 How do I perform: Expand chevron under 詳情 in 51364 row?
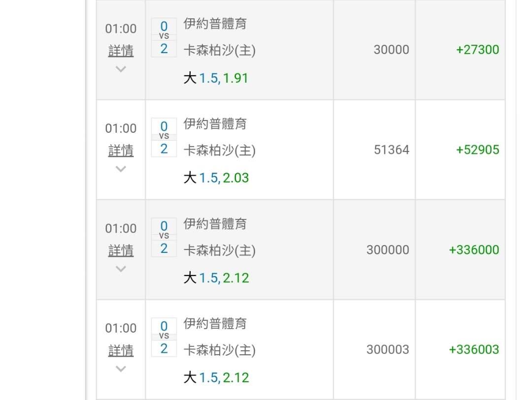[121, 169]
